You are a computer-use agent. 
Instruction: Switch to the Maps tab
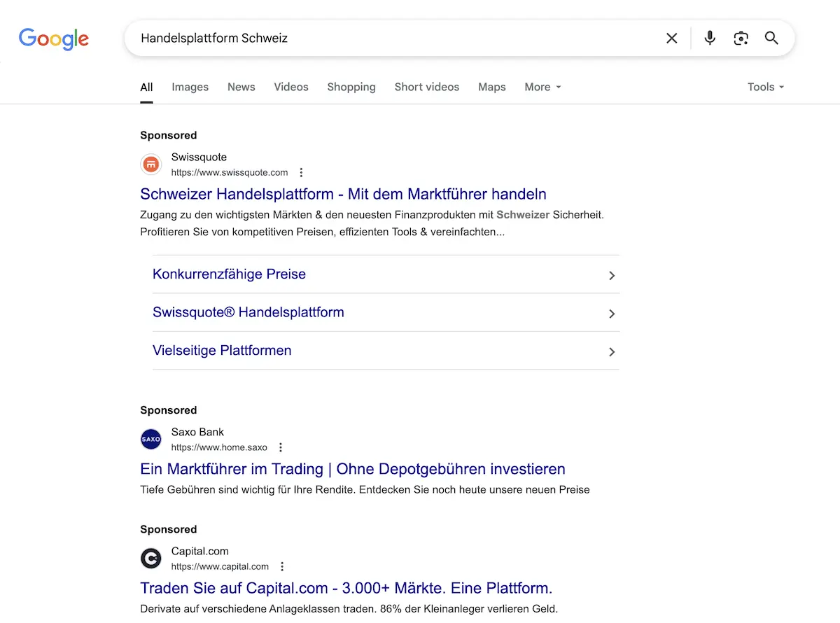[492, 87]
